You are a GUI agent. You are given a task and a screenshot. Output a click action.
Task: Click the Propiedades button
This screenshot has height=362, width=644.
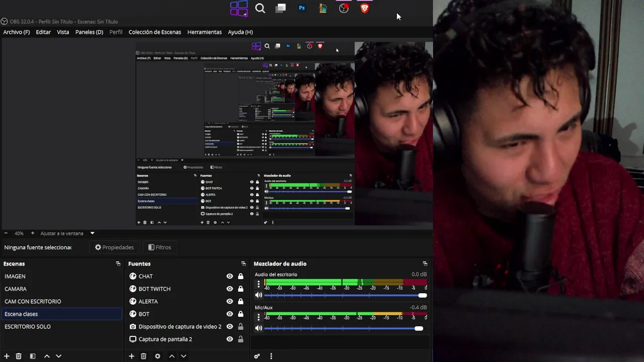pos(114,247)
